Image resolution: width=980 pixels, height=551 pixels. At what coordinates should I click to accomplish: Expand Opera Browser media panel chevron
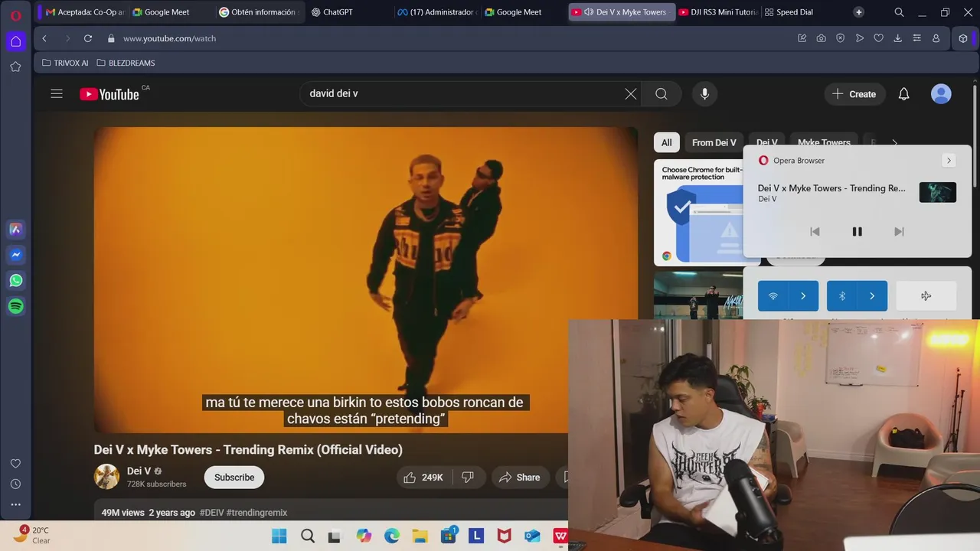pyautogui.click(x=949, y=161)
